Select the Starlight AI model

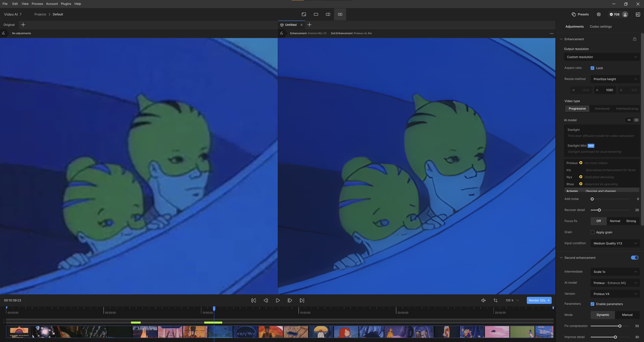[601, 133]
